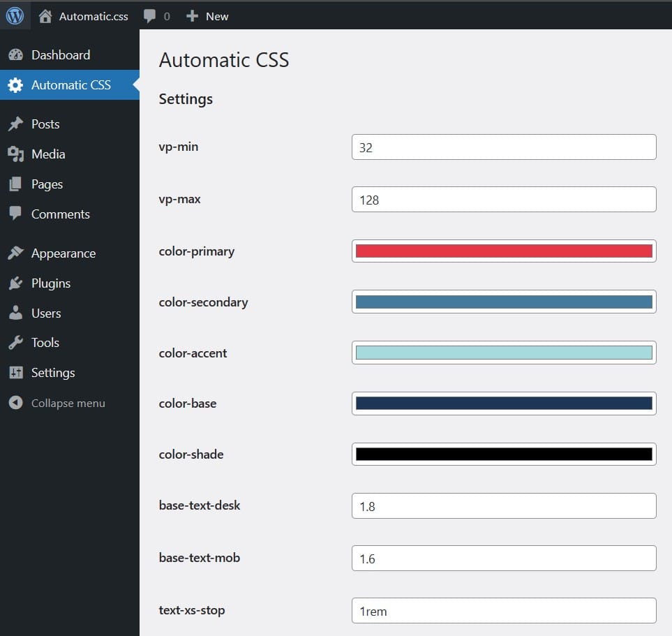Click the Tools wrench icon
672x636 pixels.
pyautogui.click(x=15, y=343)
